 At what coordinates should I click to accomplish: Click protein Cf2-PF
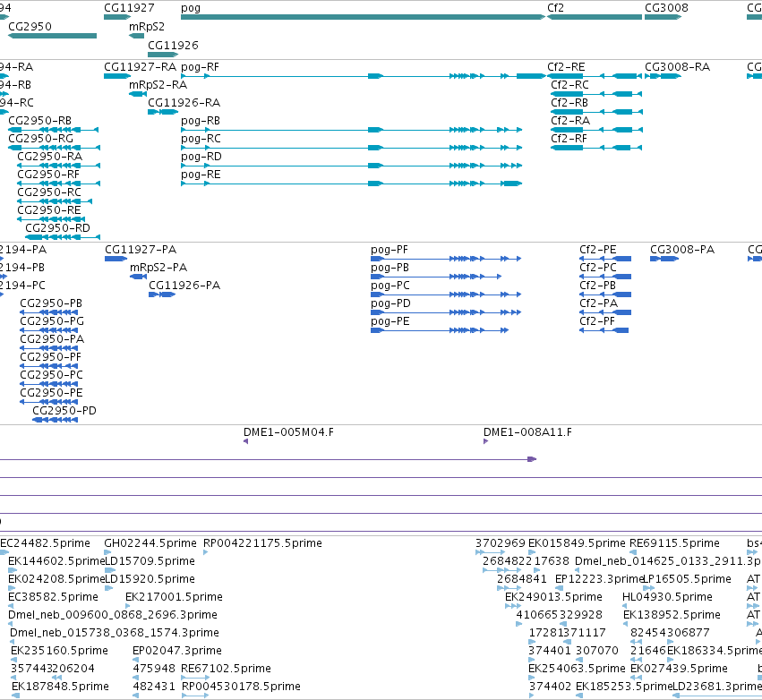click(604, 330)
